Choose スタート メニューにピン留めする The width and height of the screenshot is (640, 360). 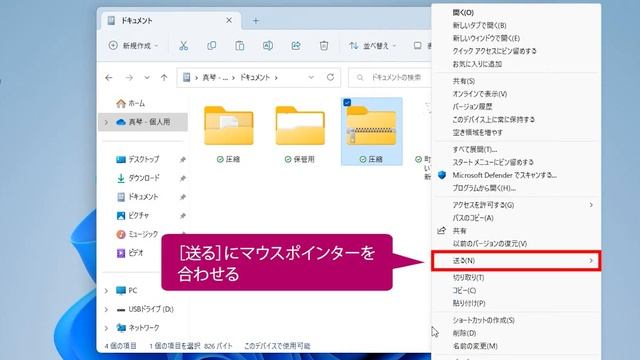tap(493, 162)
